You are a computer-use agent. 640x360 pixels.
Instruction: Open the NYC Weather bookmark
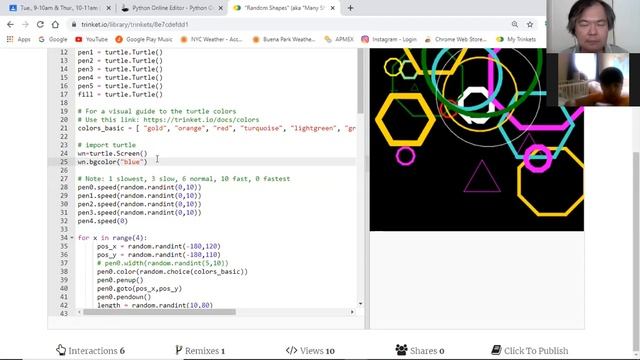coord(211,39)
